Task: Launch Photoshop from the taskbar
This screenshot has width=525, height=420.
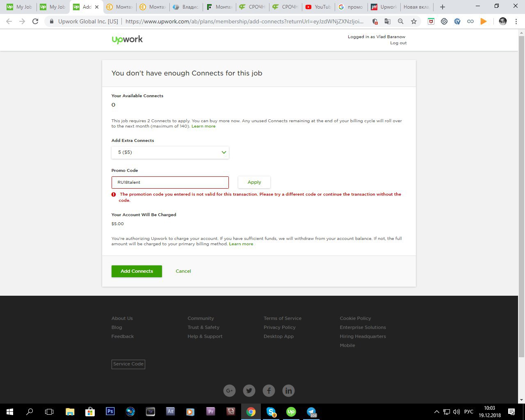Action: (110, 412)
